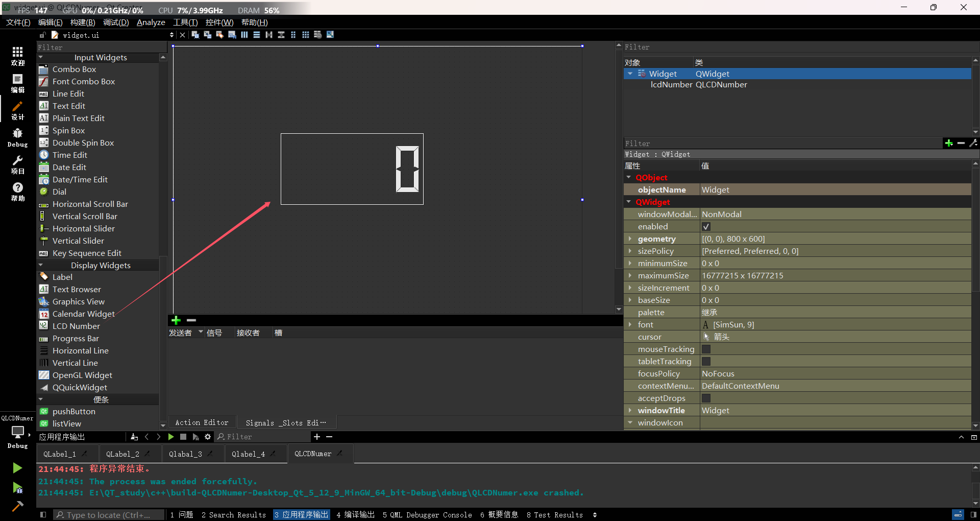Open the Welcome (欢迎) mode
This screenshot has height=521, width=980.
click(17, 56)
